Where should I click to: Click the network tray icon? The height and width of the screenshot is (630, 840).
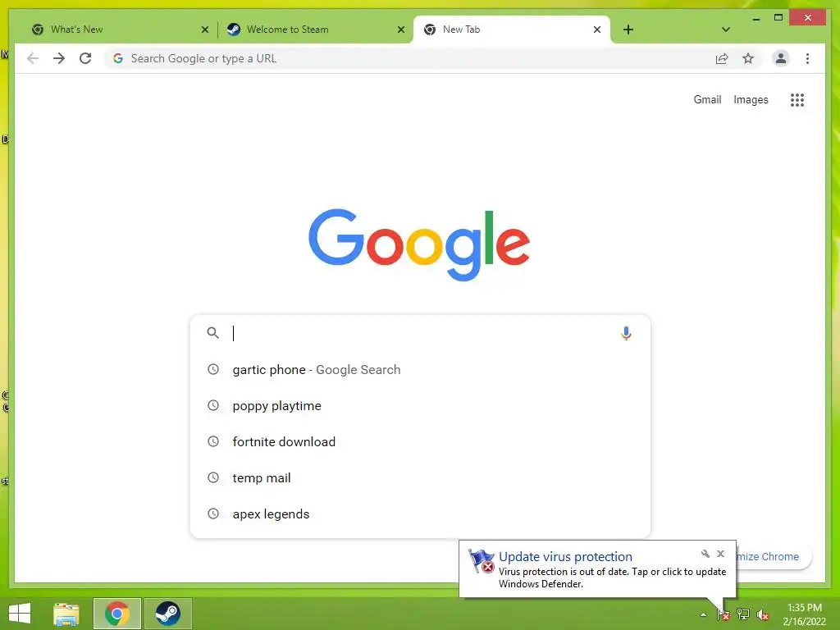pos(743,614)
